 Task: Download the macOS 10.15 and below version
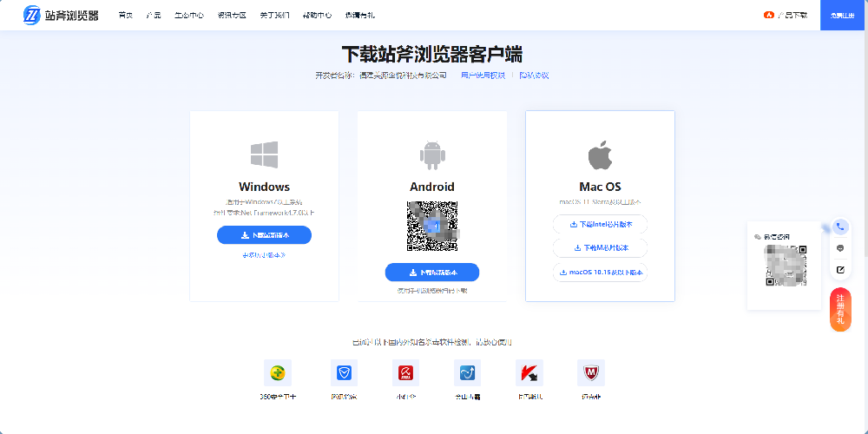coord(600,273)
